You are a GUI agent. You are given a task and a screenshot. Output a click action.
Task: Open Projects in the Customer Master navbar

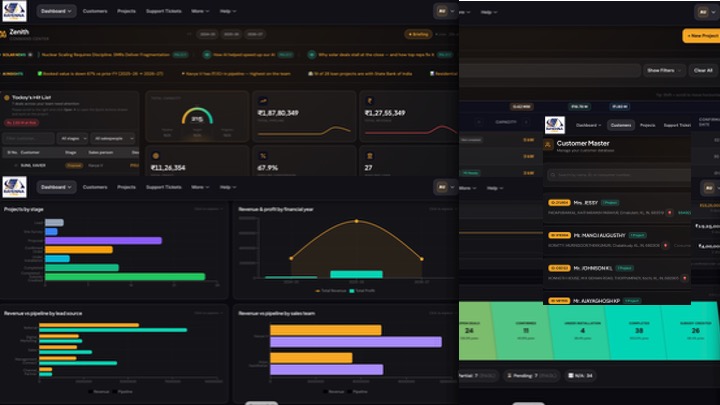tap(647, 125)
